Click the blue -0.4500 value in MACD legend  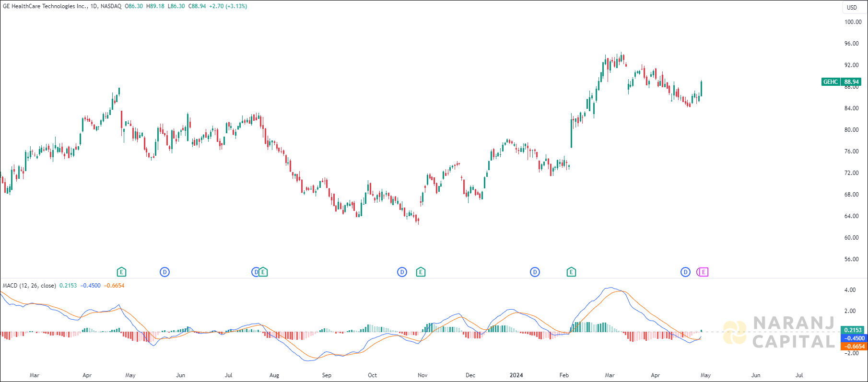tap(90, 286)
